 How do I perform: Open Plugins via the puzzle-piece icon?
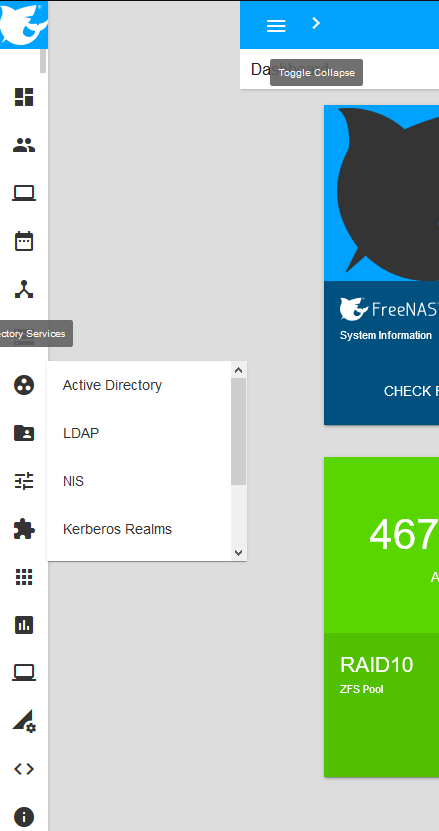point(24,529)
